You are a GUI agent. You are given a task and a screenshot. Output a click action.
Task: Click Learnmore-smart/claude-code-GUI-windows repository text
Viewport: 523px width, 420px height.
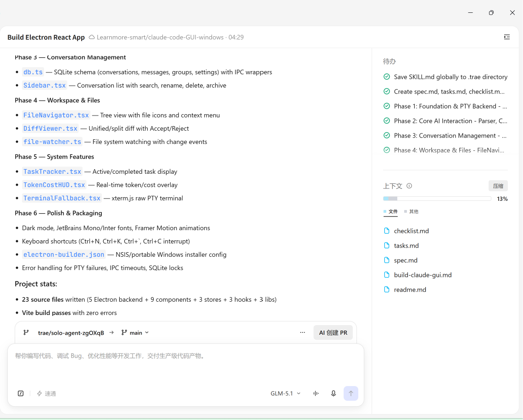[160, 37]
